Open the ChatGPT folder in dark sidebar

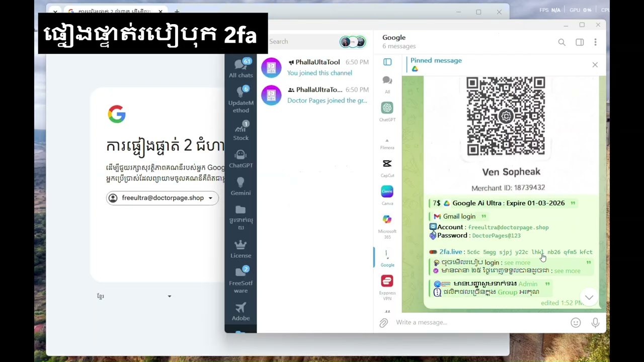point(240,158)
